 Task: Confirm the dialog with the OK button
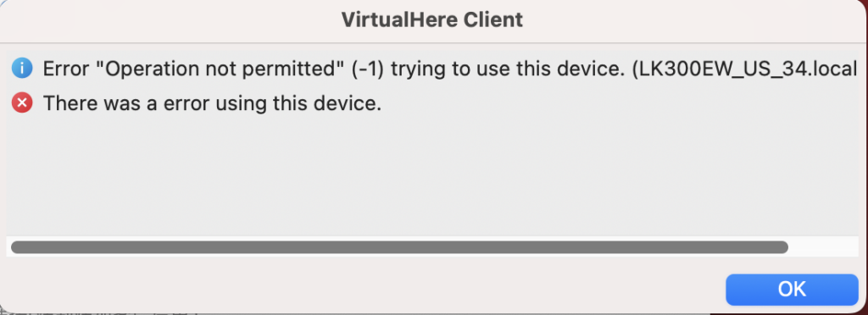792,289
